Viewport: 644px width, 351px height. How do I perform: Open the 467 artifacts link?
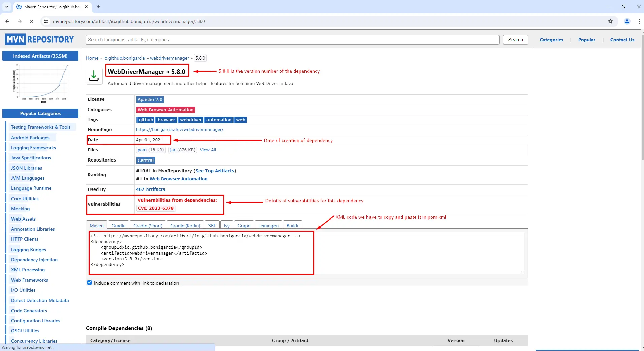[151, 189]
